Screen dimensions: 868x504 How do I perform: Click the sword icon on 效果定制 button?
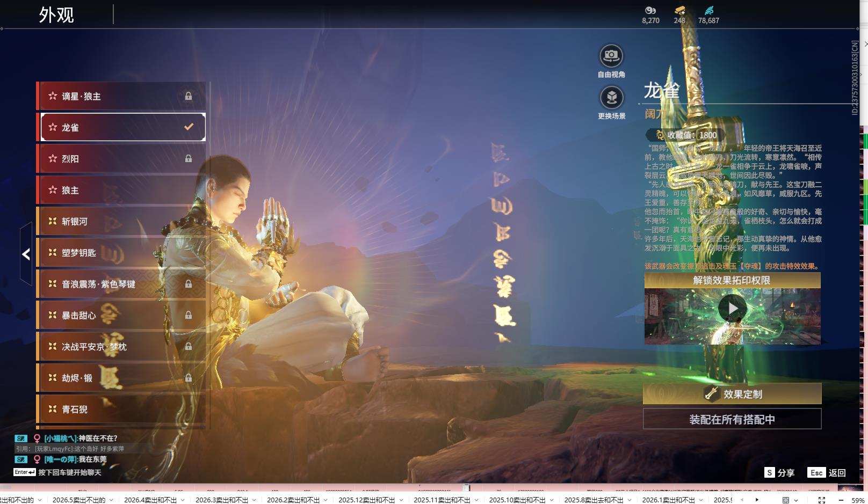[x=712, y=393]
